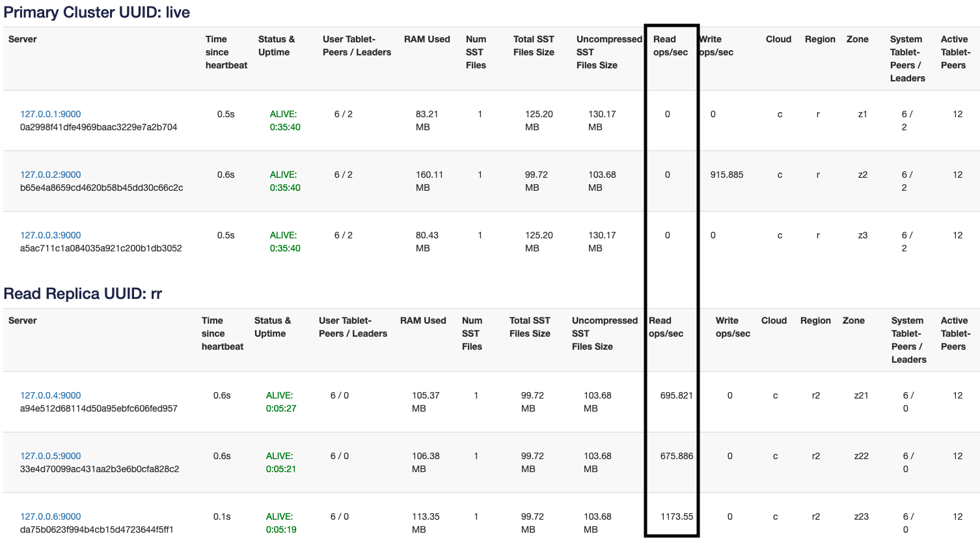
Task: Click Write ops/sec header in Read Replica table
Action: pyautogui.click(x=733, y=327)
